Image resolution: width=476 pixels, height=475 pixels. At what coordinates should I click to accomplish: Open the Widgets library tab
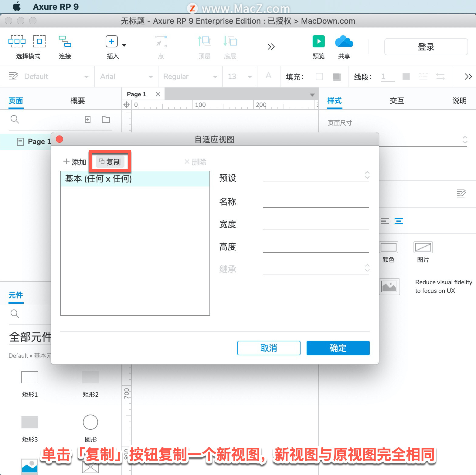[16, 295]
